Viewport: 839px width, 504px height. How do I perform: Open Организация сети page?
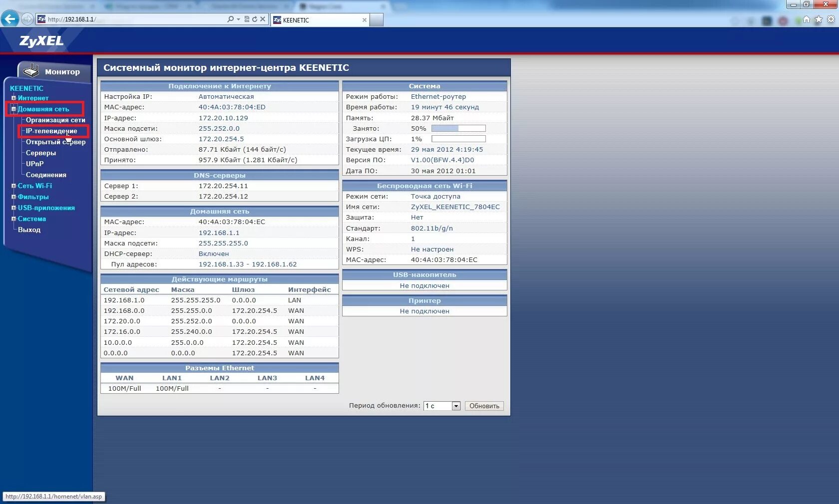point(55,120)
